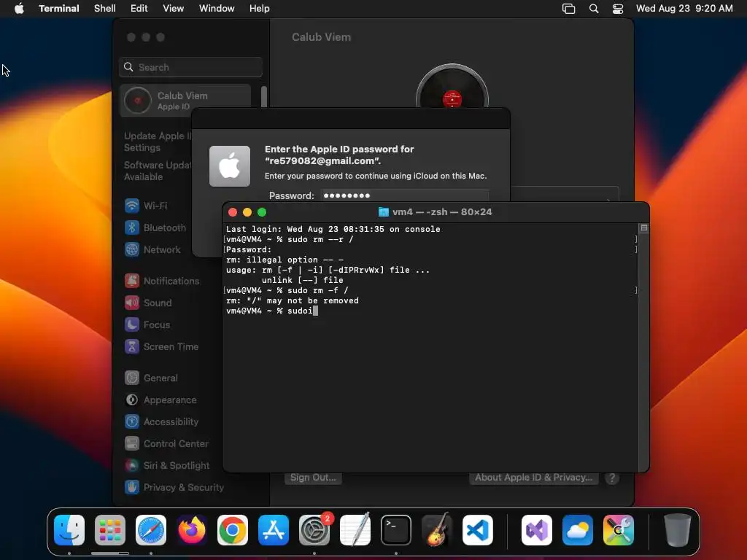The height and width of the screenshot is (560, 747).
Task: Open Finder from the dock
Action: click(x=69, y=530)
